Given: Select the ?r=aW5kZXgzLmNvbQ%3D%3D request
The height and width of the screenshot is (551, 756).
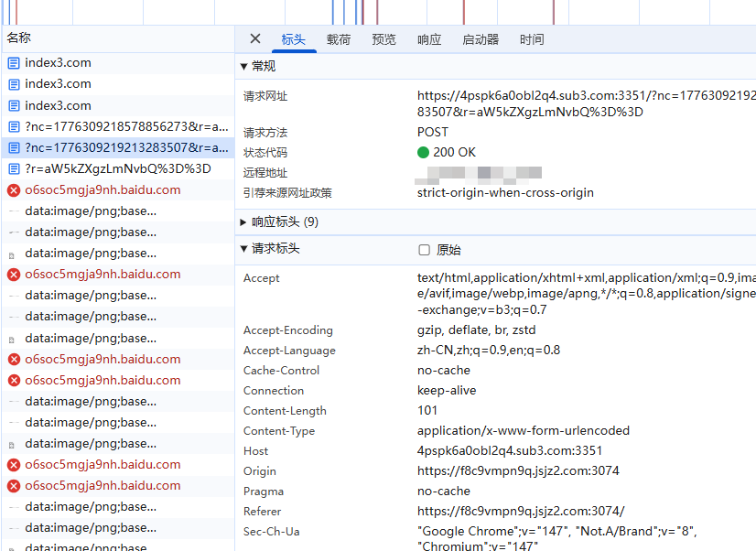Looking at the screenshot, I should (117, 168).
